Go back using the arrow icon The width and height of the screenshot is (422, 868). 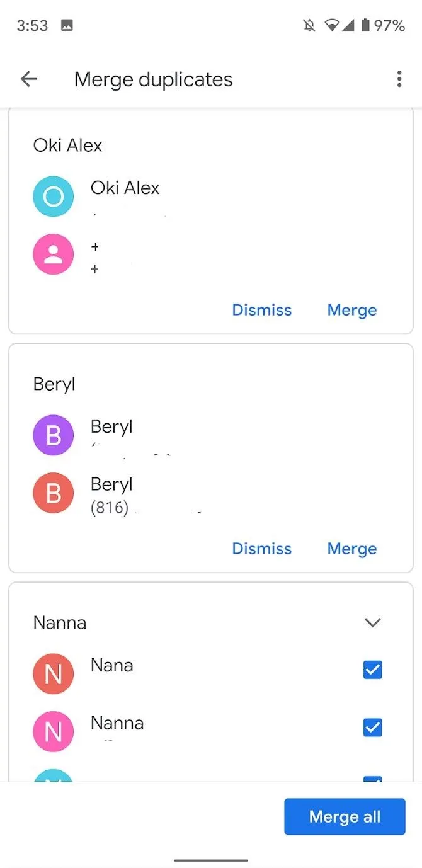pyautogui.click(x=29, y=79)
